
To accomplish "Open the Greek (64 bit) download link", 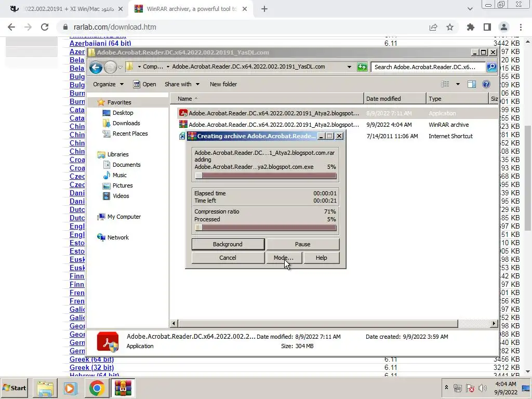I will click(x=91, y=360).
